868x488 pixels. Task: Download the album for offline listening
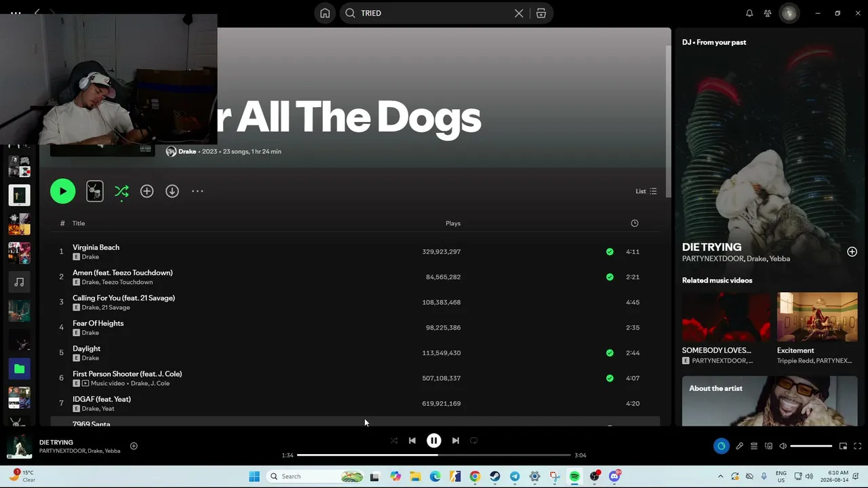tap(172, 191)
